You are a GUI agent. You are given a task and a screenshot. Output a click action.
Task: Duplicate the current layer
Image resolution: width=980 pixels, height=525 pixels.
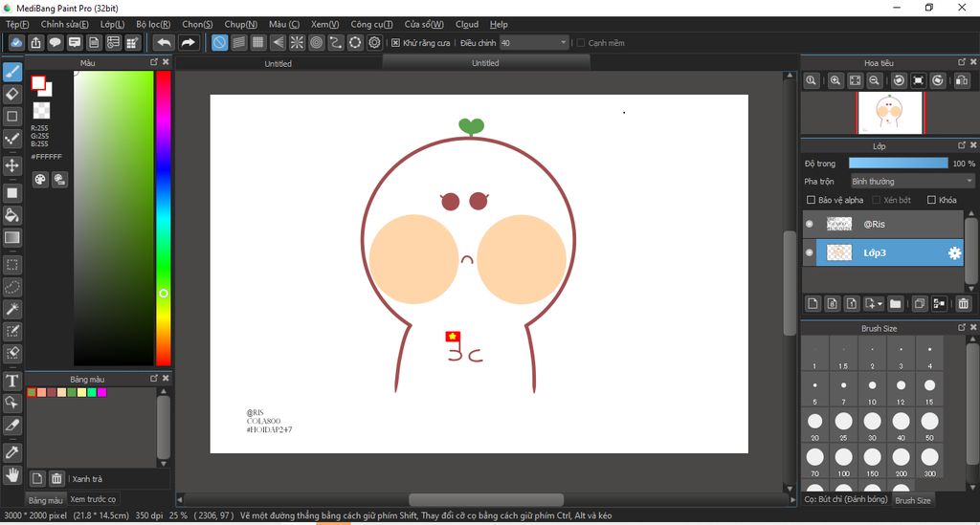pos(920,303)
